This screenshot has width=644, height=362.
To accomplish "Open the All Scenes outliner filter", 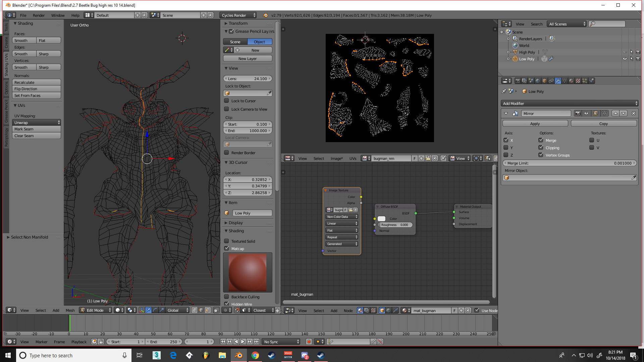I will pyautogui.click(x=567, y=24).
